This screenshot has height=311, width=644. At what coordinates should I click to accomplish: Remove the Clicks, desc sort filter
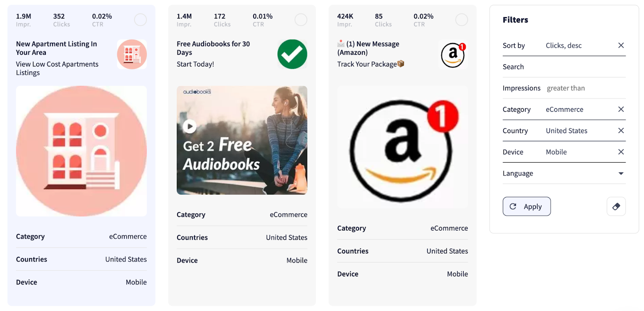[x=621, y=45]
